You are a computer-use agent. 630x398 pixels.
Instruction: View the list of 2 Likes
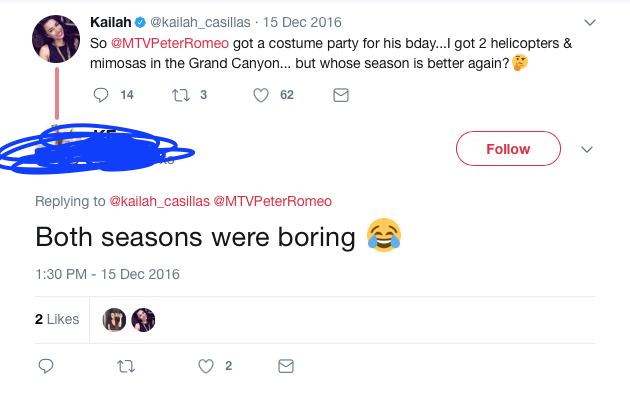click(x=57, y=319)
